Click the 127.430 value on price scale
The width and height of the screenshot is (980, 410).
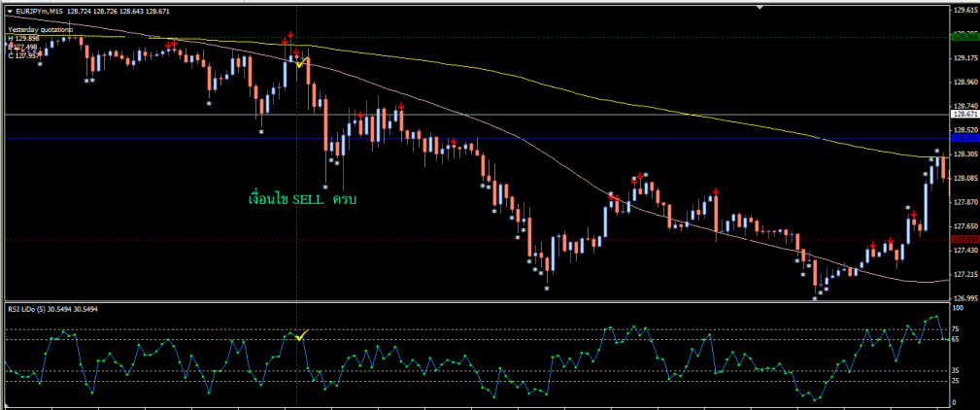point(964,251)
